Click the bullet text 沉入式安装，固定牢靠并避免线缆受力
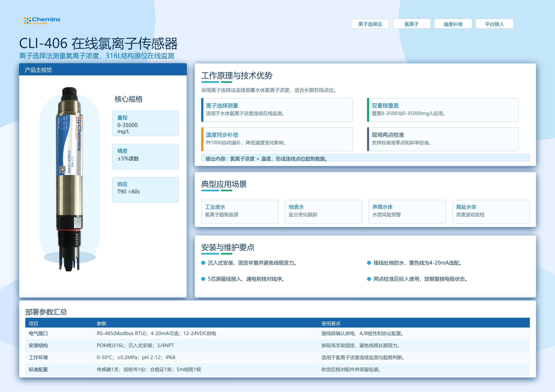 [x=252, y=263]
